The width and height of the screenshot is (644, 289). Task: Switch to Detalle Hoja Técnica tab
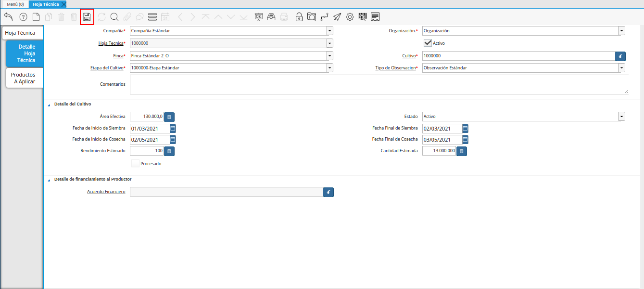point(25,53)
